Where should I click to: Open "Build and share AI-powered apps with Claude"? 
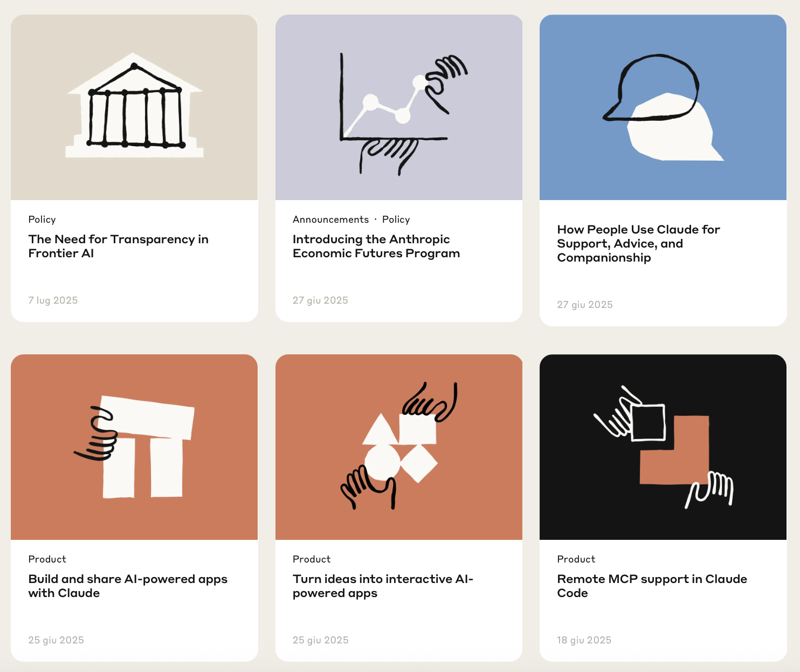(128, 586)
